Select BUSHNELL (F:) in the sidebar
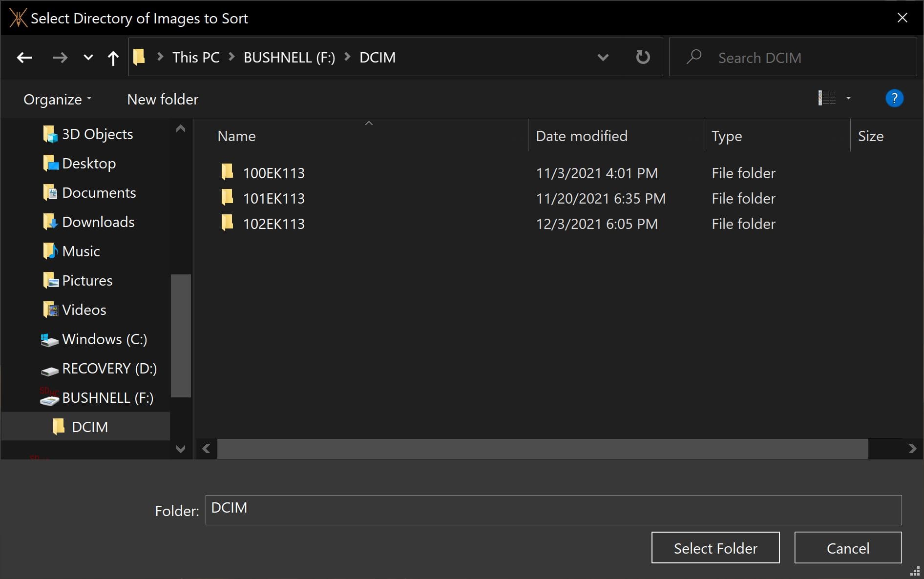The width and height of the screenshot is (924, 579). point(97,397)
